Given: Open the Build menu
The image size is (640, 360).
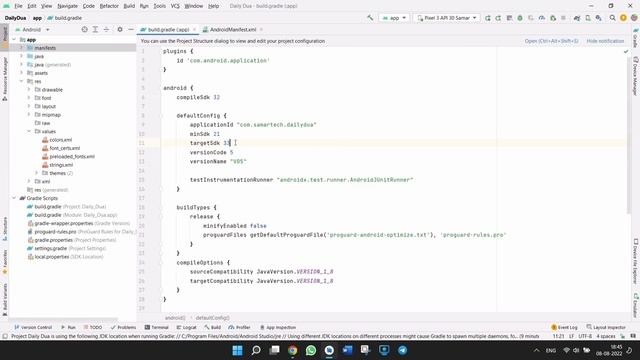Looking at the screenshot, I should pyautogui.click(x=129, y=6).
